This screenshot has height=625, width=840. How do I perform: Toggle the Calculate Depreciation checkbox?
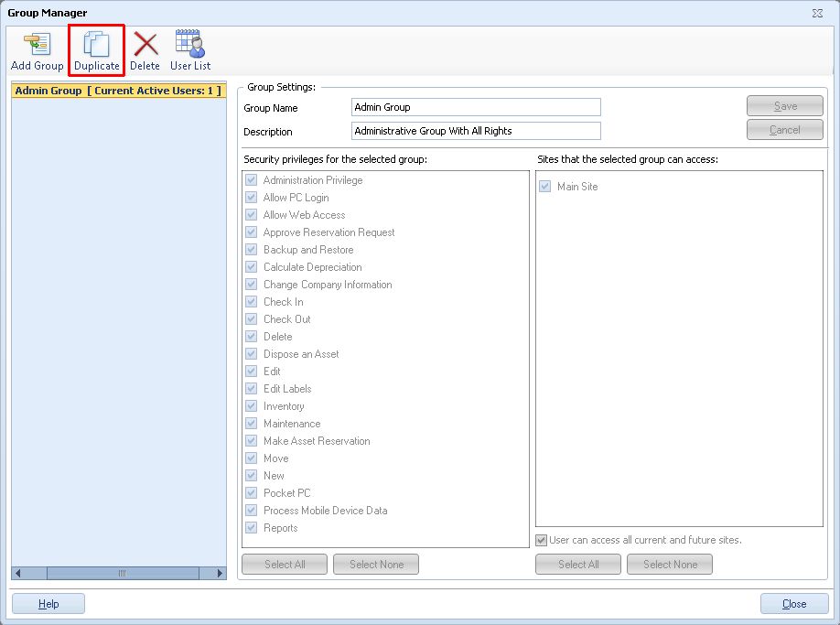tap(252, 267)
